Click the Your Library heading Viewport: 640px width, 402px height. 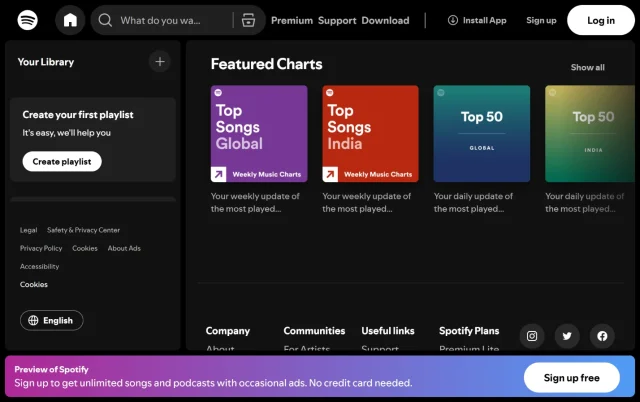pyautogui.click(x=46, y=62)
